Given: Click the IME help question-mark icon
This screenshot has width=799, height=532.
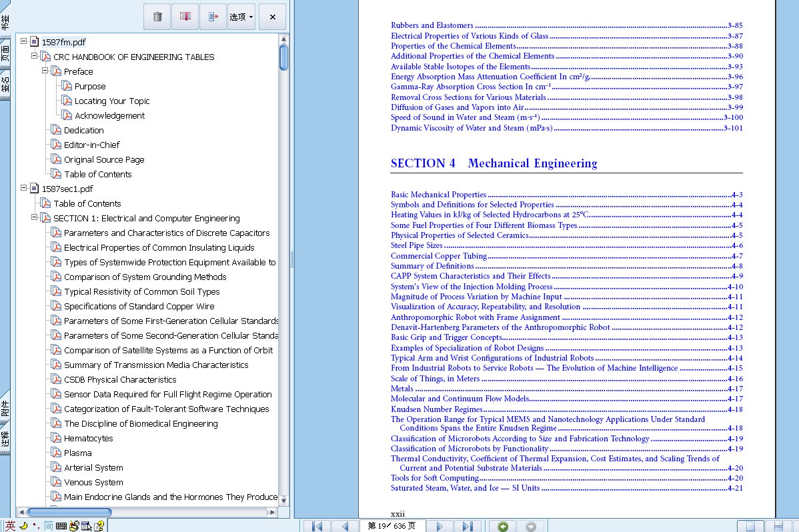Looking at the screenshot, I should coord(99,525).
